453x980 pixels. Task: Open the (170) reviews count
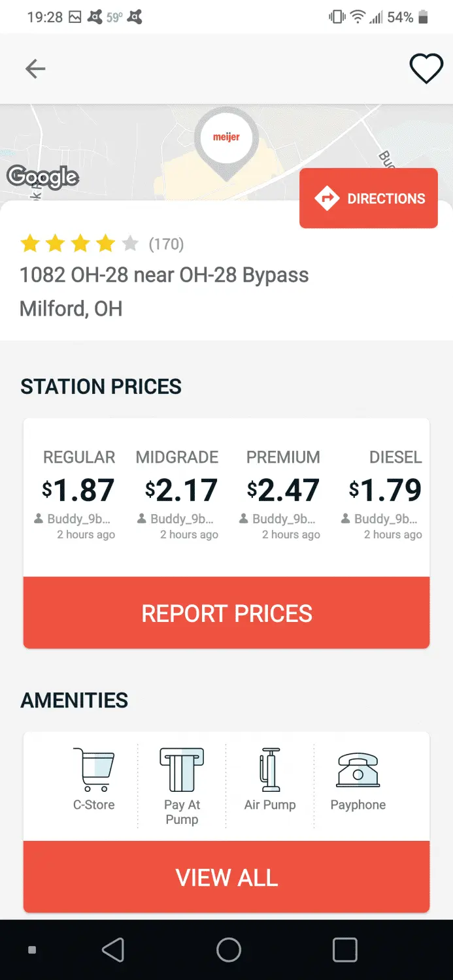coord(166,244)
